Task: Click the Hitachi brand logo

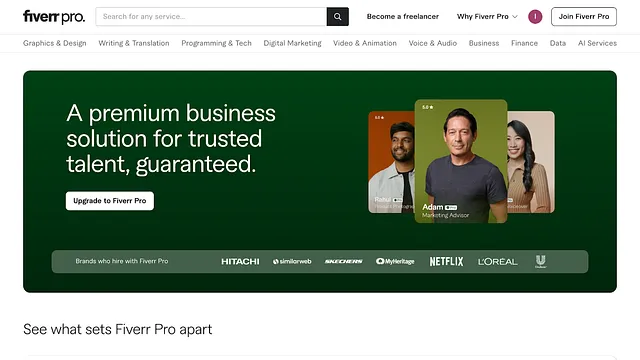Action: pos(240,262)
